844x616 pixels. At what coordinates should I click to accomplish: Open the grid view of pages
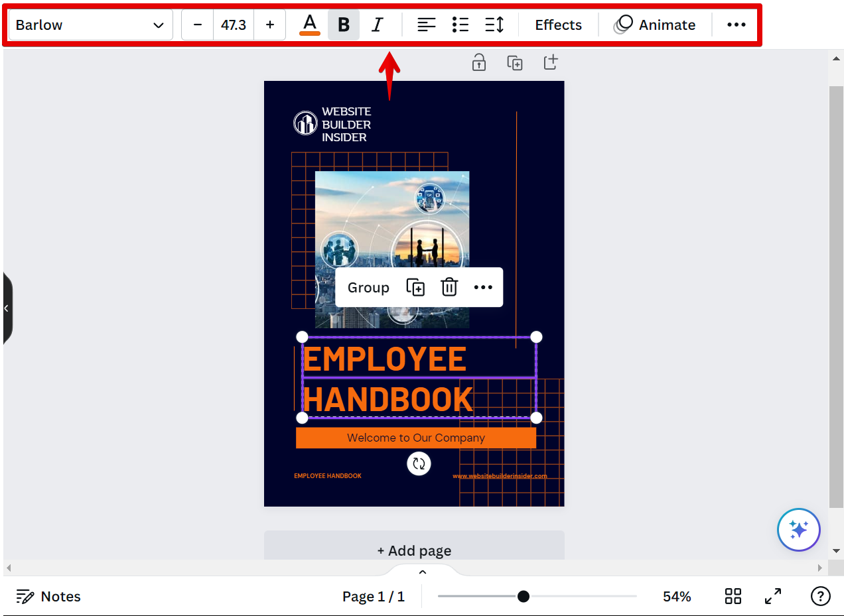tap(733, 596)
